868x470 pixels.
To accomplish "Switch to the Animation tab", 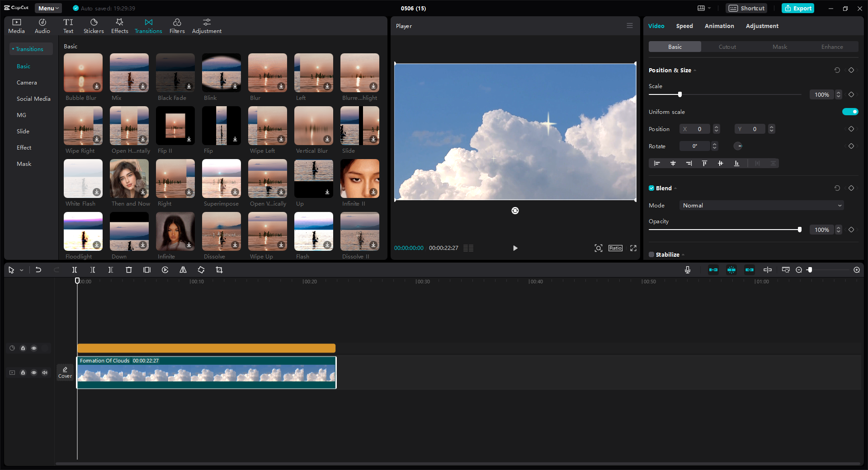I will (719, 26).
